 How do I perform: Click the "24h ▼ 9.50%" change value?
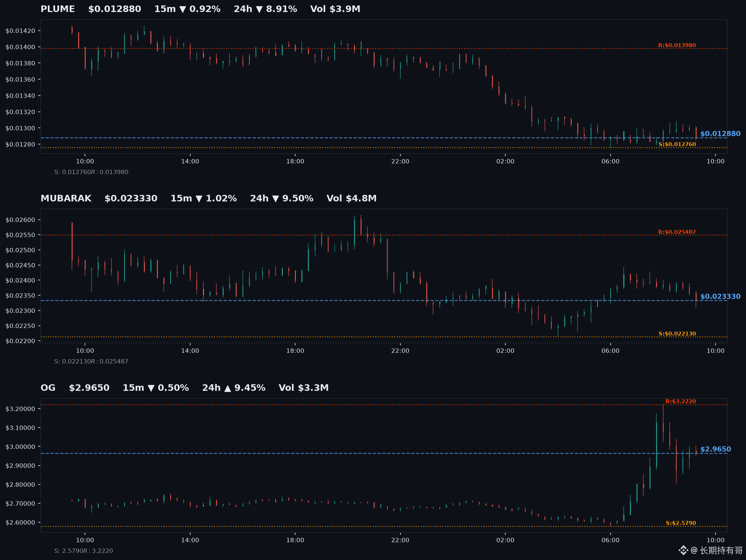click(282, 198)
